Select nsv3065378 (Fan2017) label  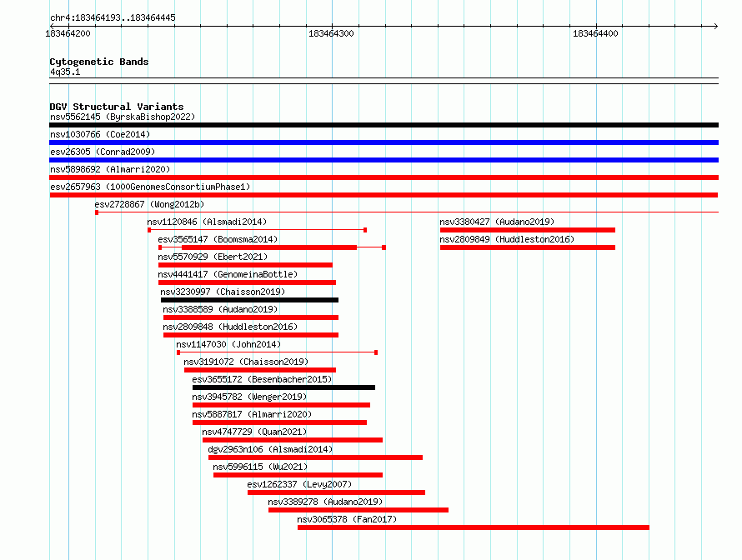pos(347,519)
